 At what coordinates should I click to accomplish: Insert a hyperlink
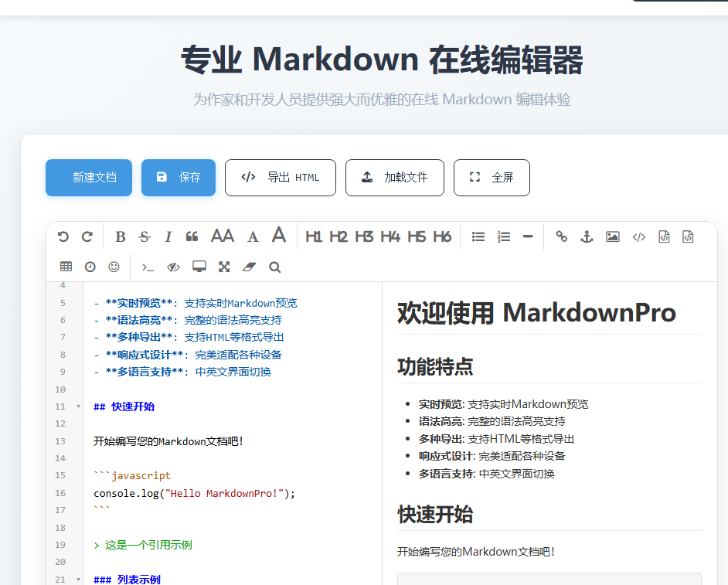[561, 236]
